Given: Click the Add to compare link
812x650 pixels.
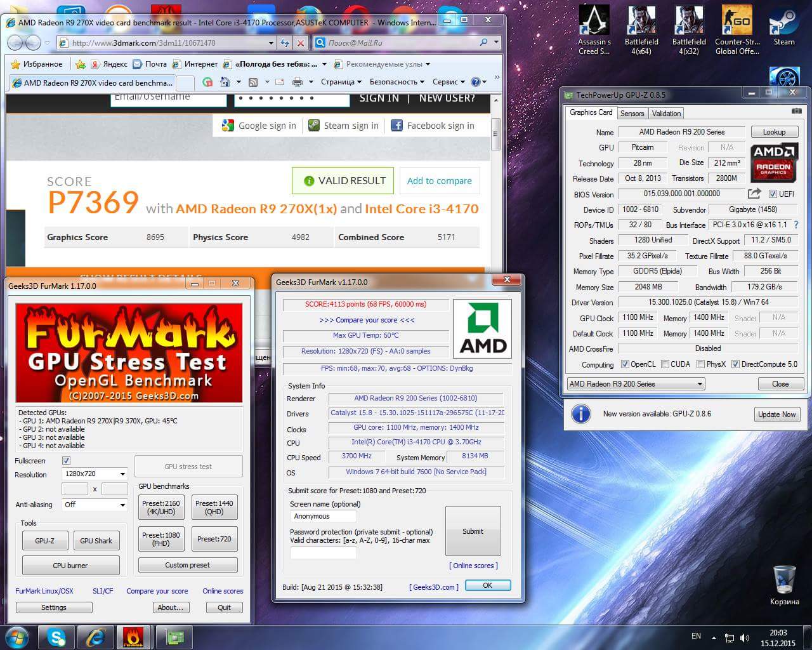Looking at the screenshot, I should (439, 181).
